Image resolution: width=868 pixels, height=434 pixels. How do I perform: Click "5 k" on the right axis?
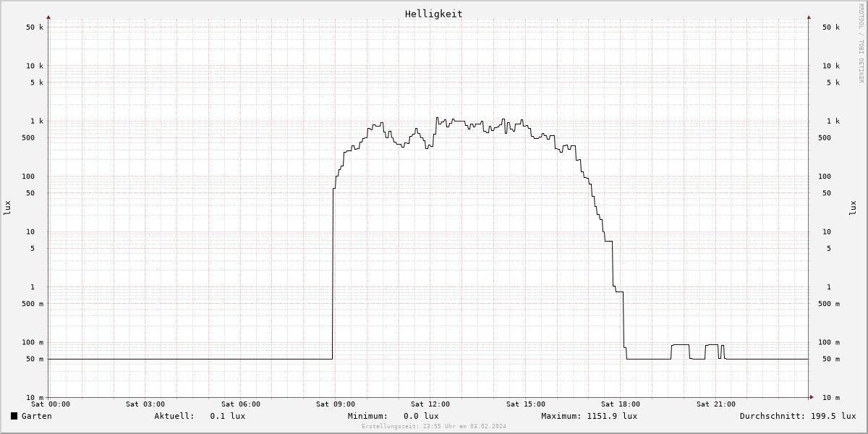click(x=833, y=82)
